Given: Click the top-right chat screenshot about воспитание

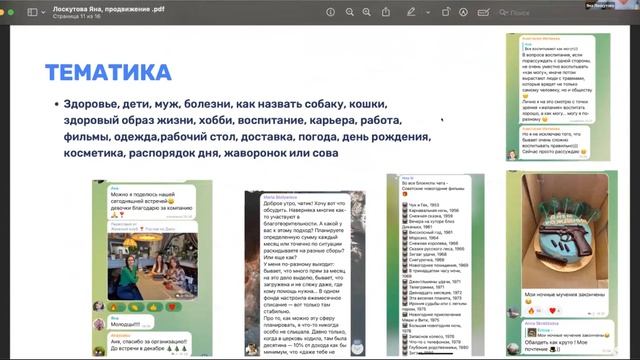Looking at the screenshot, I should [x=558, y=97].
